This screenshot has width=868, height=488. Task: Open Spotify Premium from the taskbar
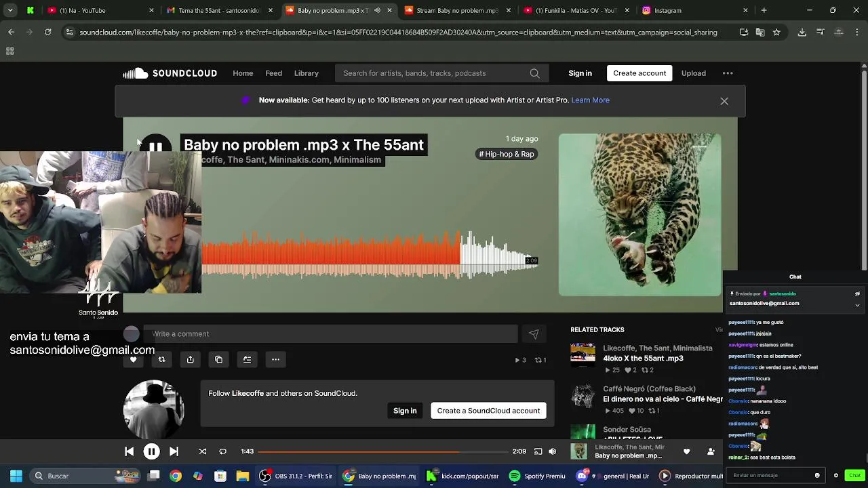pos(536,476)
